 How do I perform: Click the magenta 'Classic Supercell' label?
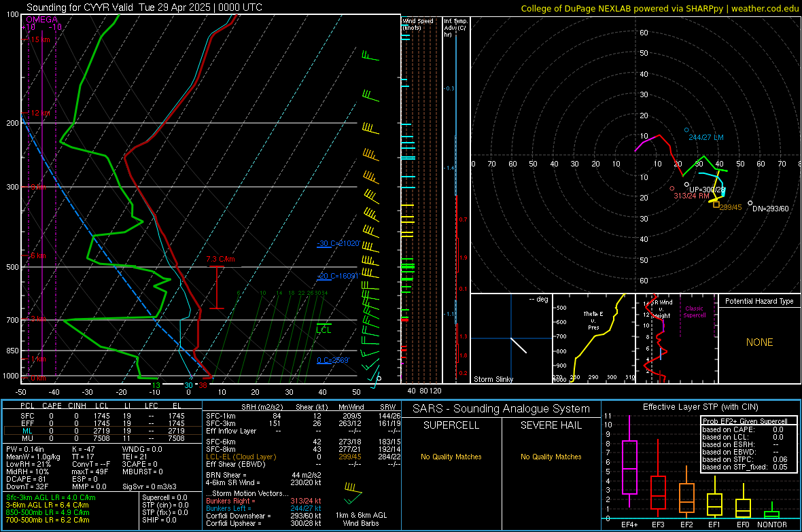(x=694, y=312)
